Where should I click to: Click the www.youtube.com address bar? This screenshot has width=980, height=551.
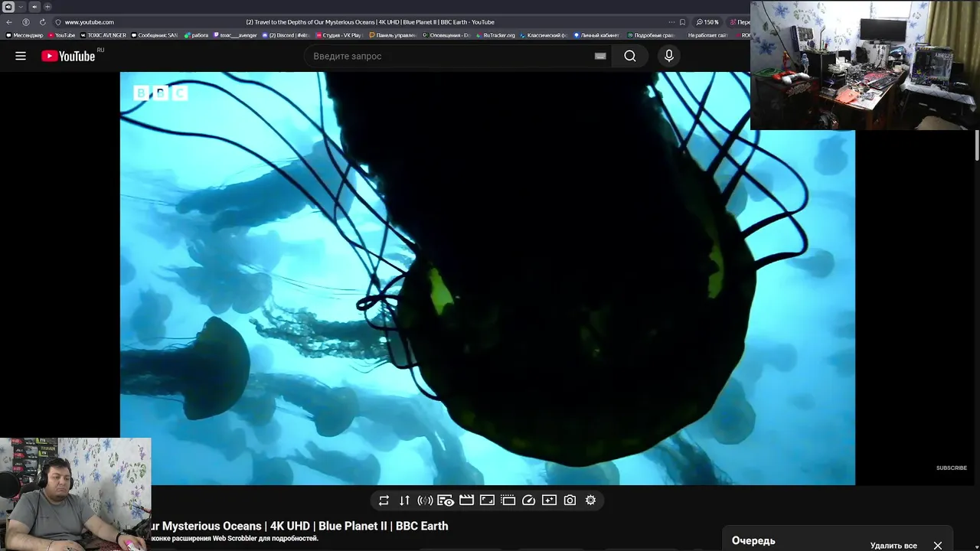point(89,22)
